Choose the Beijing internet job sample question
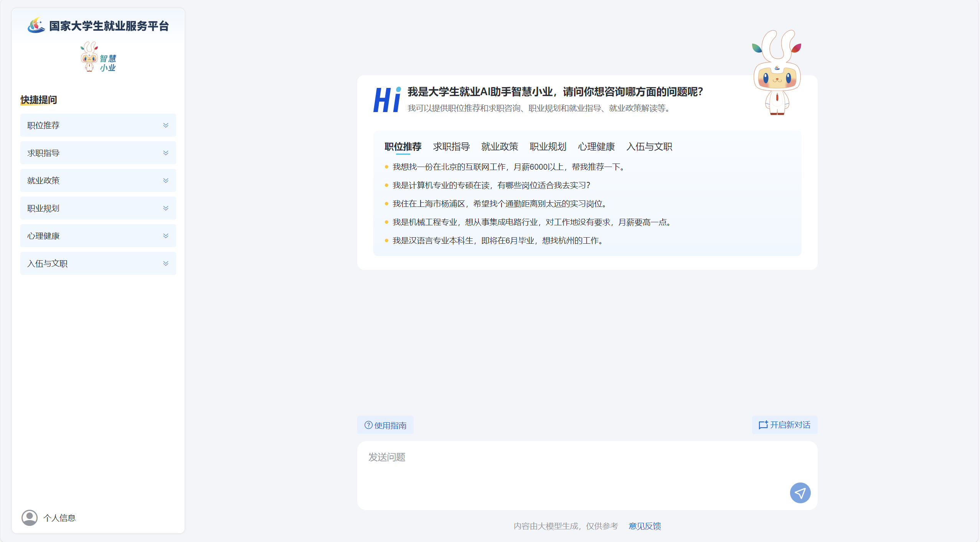This screenshot has height=542, width=980. (x=509, y=167)
